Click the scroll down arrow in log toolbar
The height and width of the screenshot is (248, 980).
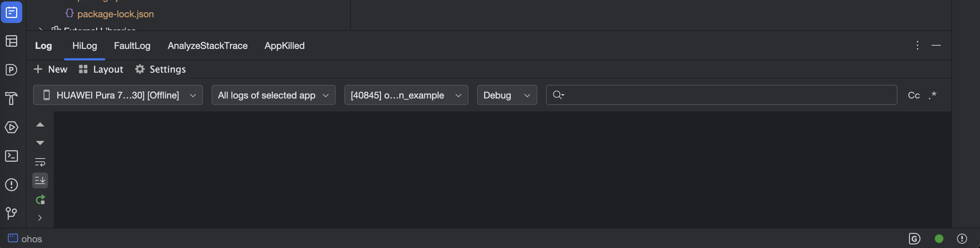[x=40, y=143]
